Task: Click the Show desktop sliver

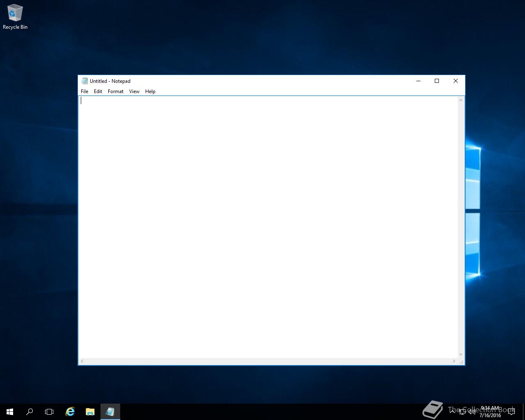Action: (524, 412)
